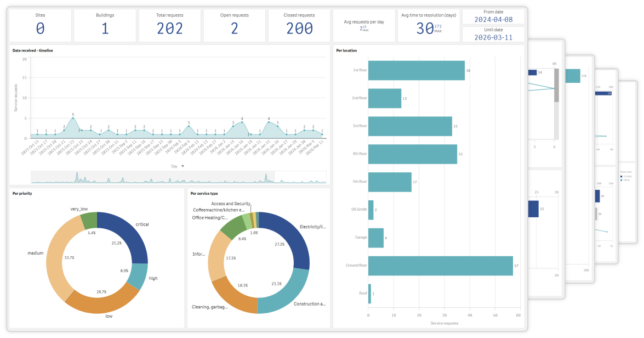The height and width of the screenshot is (338, 644).
Task: Click the timeline peak data point labeled 5
Action: [x=73, y=119]
